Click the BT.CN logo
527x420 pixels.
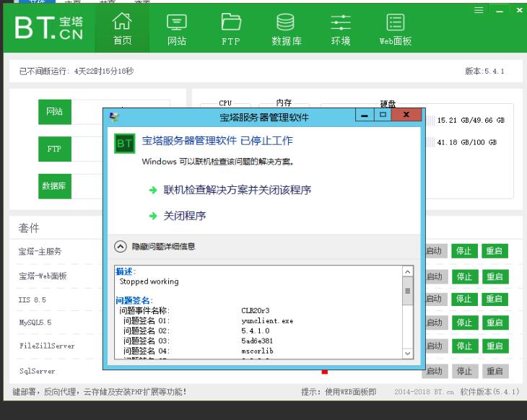pyautogui.click(x=49, y=27)
